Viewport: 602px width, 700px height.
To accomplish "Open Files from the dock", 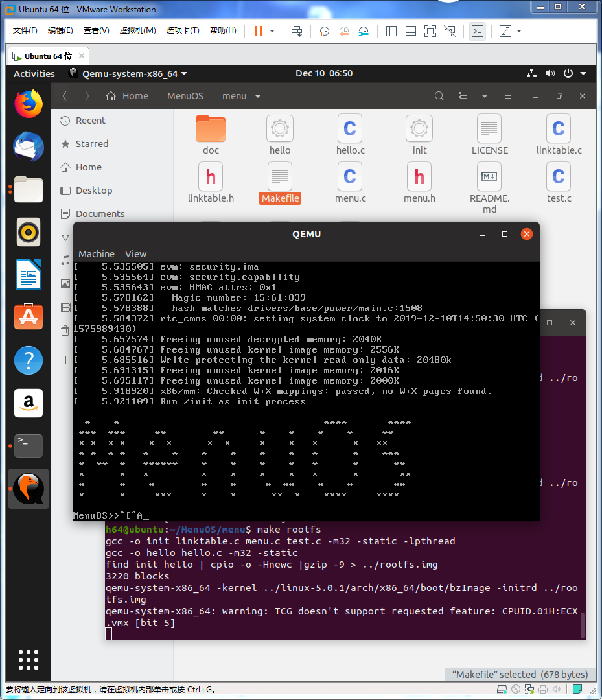I will (x=29, y=189).
